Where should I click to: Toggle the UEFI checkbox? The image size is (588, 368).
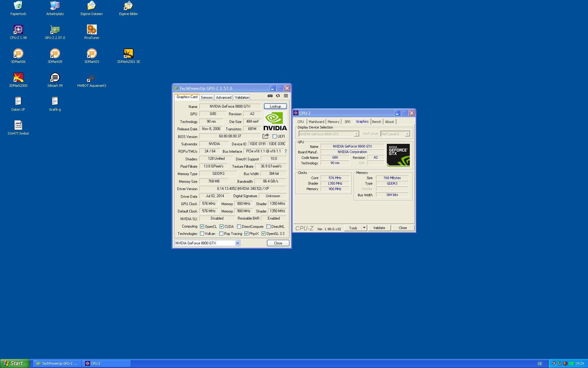coord(275,136)
